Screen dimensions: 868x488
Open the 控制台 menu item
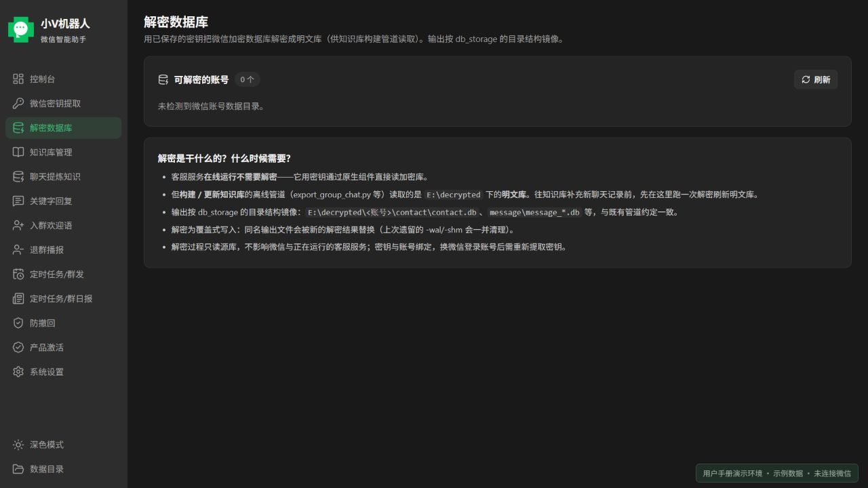click(x=64, y=79)
